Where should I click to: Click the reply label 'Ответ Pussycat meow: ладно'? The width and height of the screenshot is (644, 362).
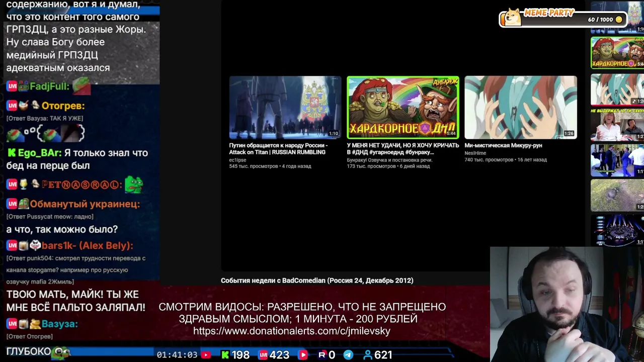coord(50,216)
